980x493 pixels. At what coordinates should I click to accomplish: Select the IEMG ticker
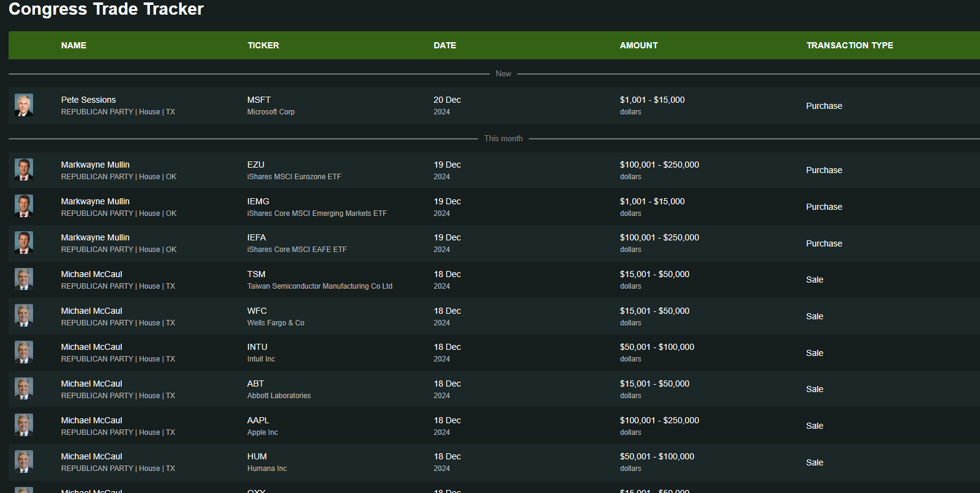point(258,201)
